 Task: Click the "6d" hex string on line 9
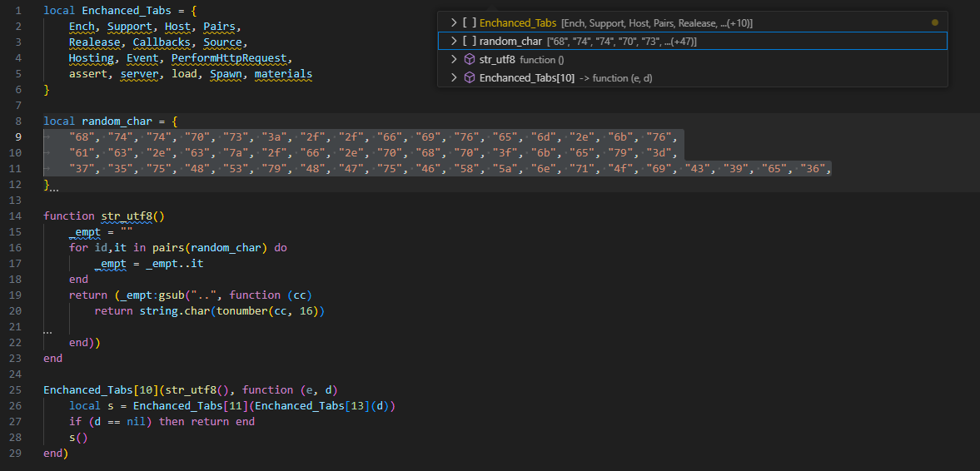[x=543, y=136]
